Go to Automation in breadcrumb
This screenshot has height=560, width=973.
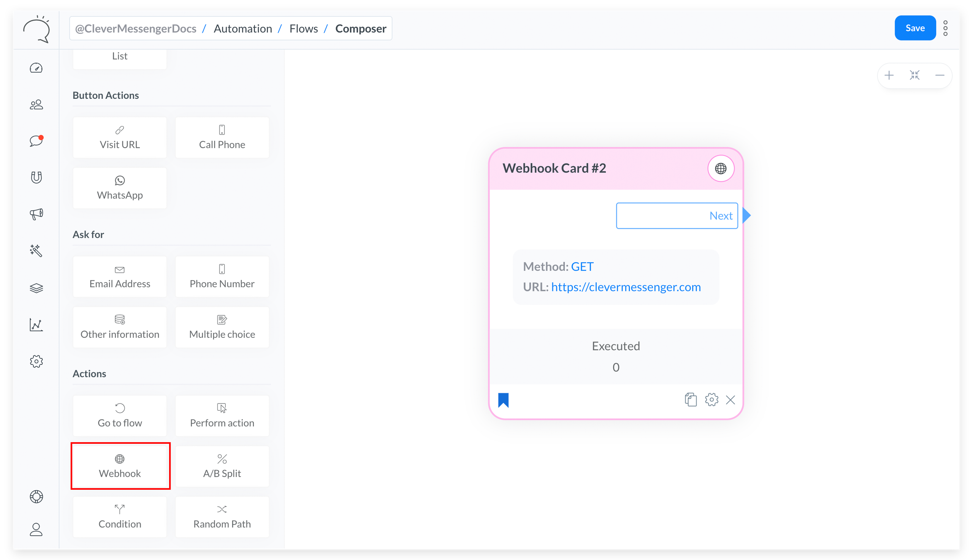pos(242,28)
